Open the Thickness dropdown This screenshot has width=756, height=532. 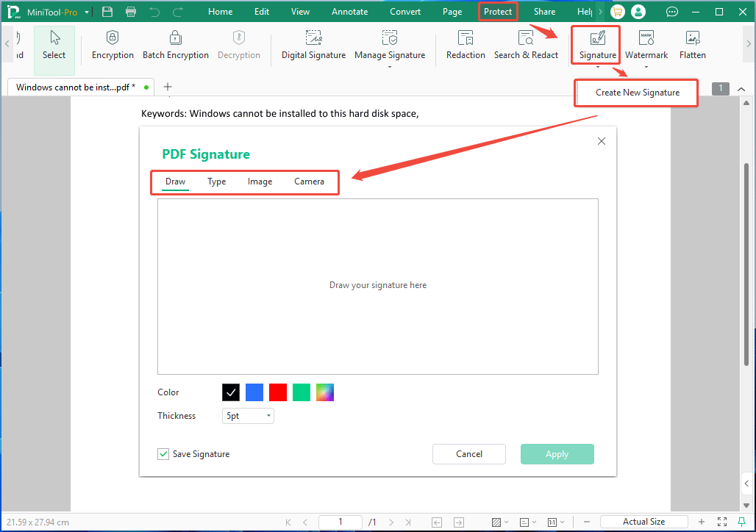pos(248,416)
